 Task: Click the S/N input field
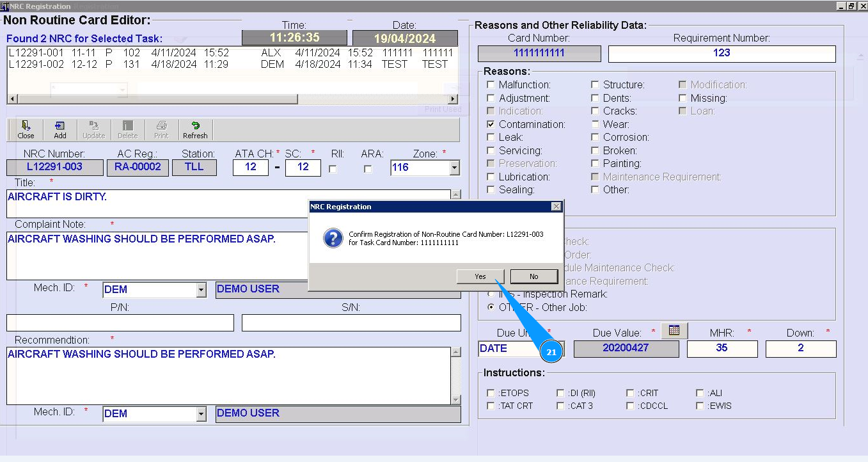(x=351, y=323)
